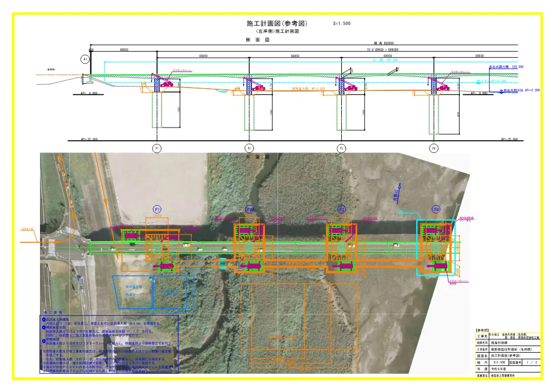Click the 側面図 side view heading
The width and height of the screenshot is (555, 392).
click(258, 39)
